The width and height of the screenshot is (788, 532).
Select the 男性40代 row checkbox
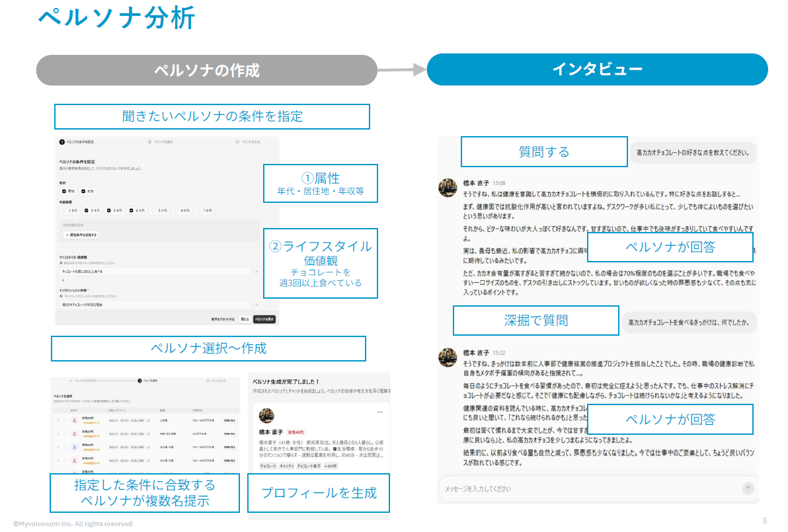[x=65, y=447]
